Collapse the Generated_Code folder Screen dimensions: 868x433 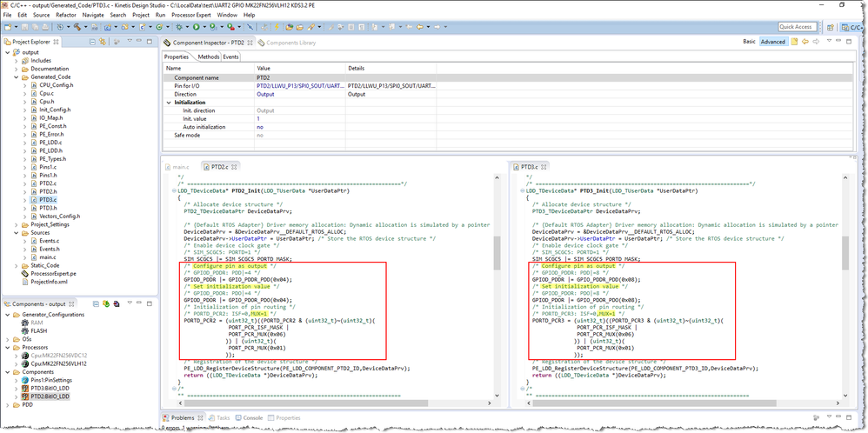point(14,77)
